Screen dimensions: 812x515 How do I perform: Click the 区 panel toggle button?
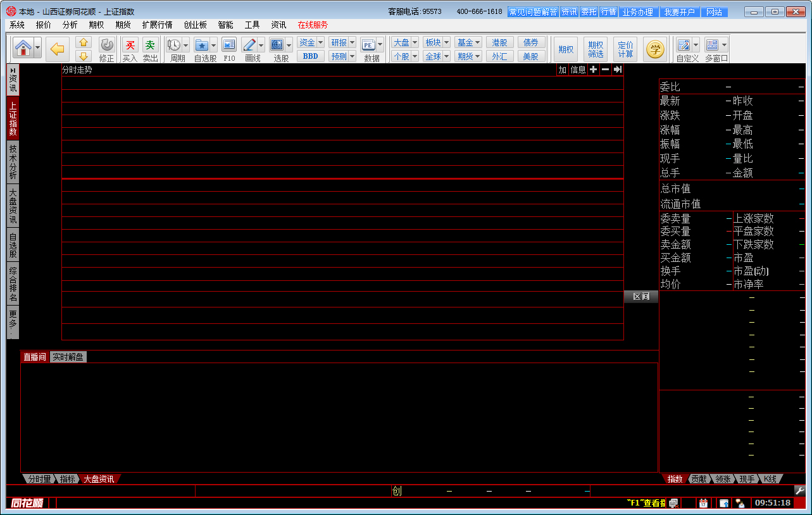point(641,296)
